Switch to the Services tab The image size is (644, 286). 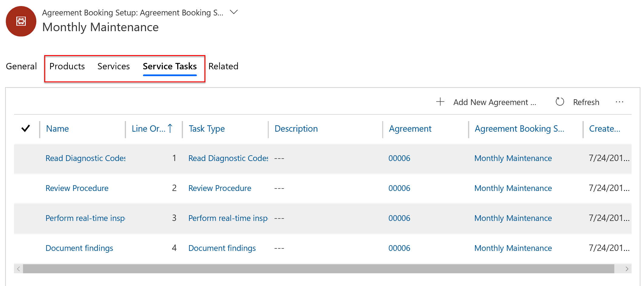(114, 66)
